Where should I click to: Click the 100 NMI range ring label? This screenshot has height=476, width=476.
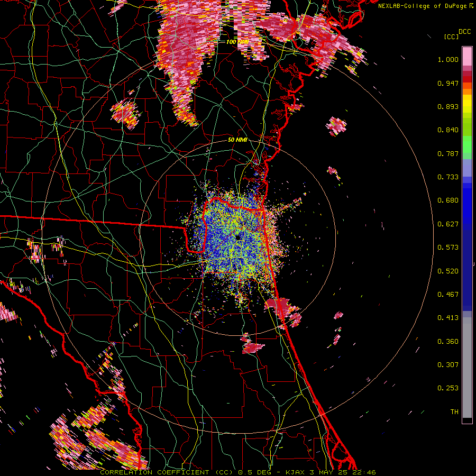237,42
